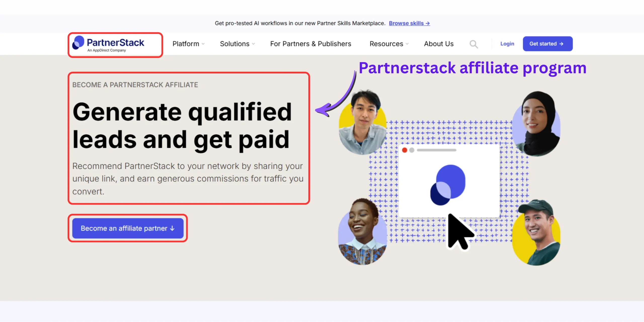The width and height of the screenshot is (644, 322).
Task: Open the site search magnifier icon
Action: (x=474, y=44)
